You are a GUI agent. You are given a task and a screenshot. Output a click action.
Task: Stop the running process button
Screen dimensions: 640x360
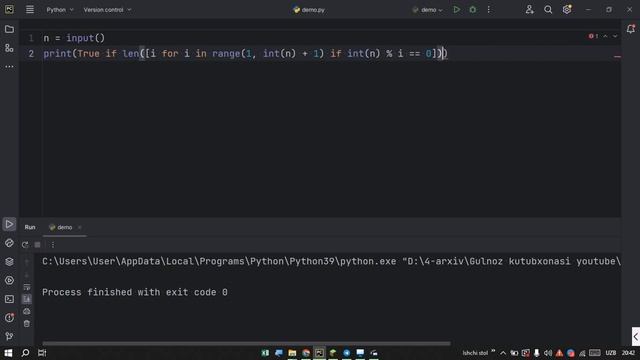click(38, 244)
